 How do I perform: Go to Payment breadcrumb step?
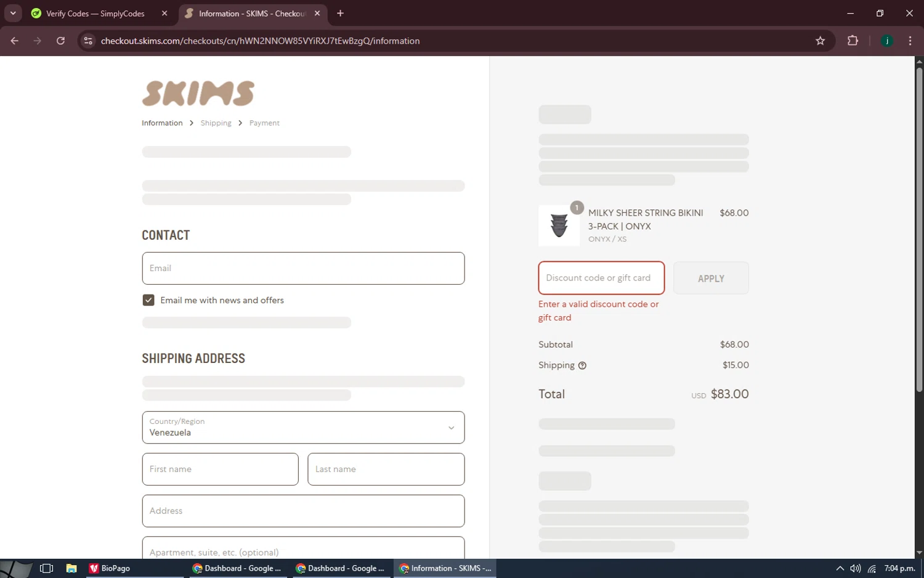[x=264, y=123]
